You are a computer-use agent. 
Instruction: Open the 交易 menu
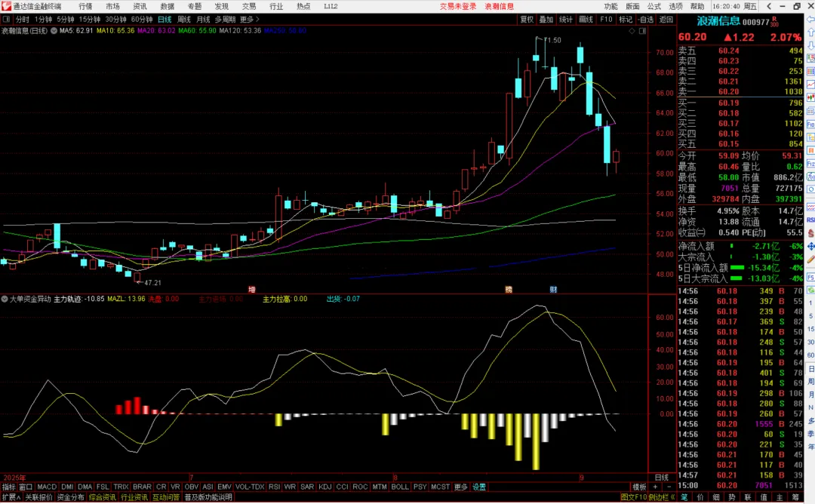coord(249,6)
